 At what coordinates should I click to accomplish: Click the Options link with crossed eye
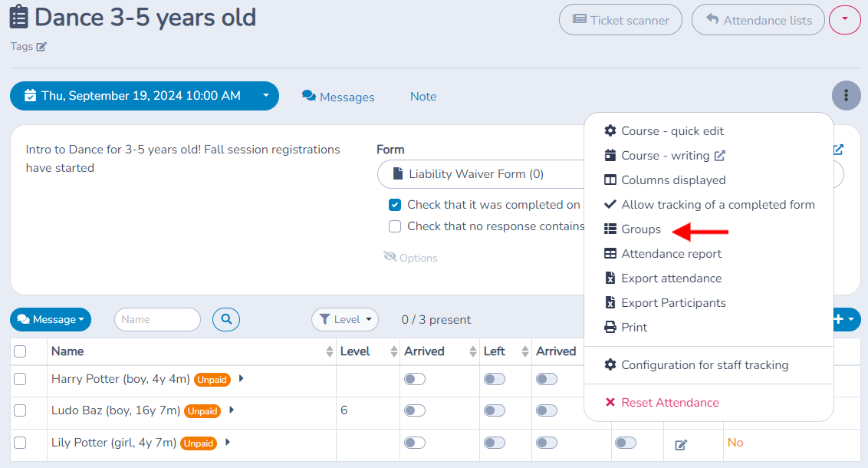(x=411, y=258)
